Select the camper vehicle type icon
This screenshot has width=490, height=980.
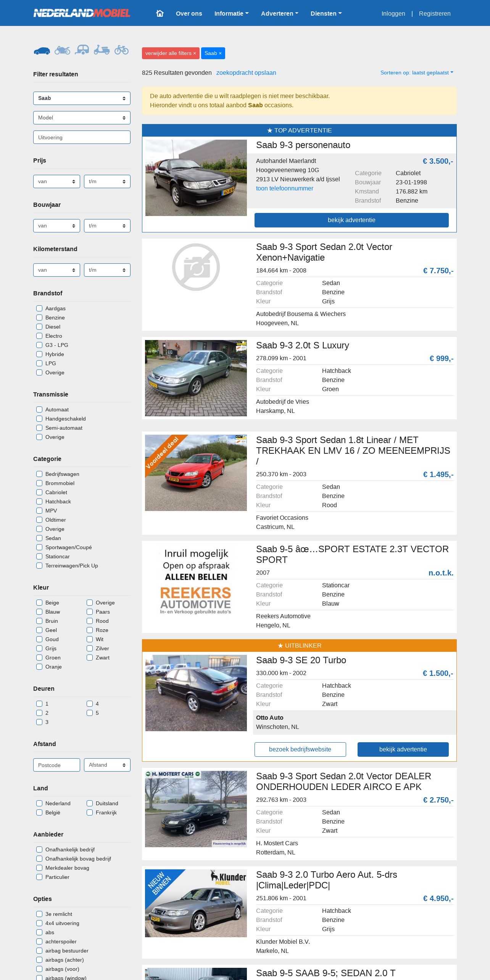82,50
